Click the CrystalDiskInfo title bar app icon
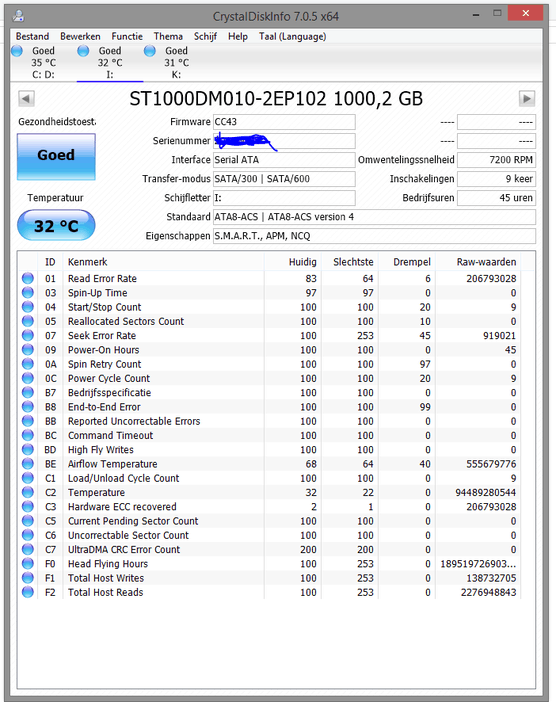The height and width of the screenshot is (702, 556). (x=19, y=16)
